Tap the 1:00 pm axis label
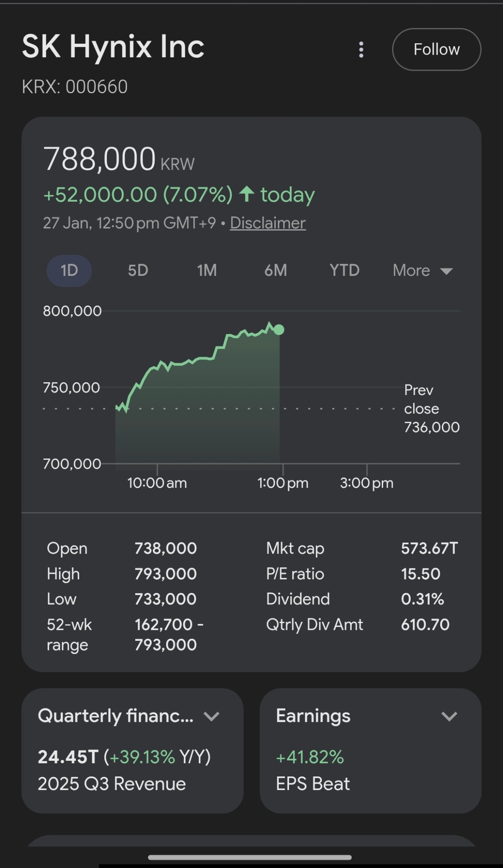This screenshot has width=503, height=868. (283, 483)
